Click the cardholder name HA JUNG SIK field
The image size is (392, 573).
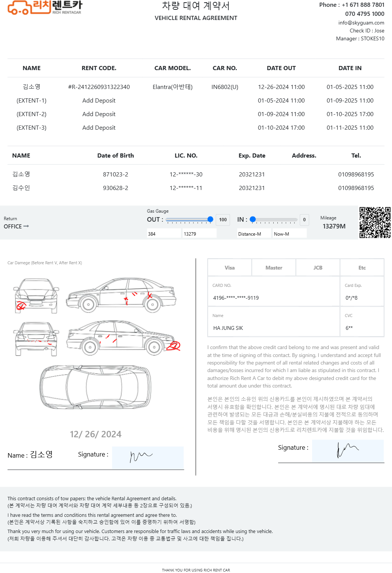coord(274,322)
